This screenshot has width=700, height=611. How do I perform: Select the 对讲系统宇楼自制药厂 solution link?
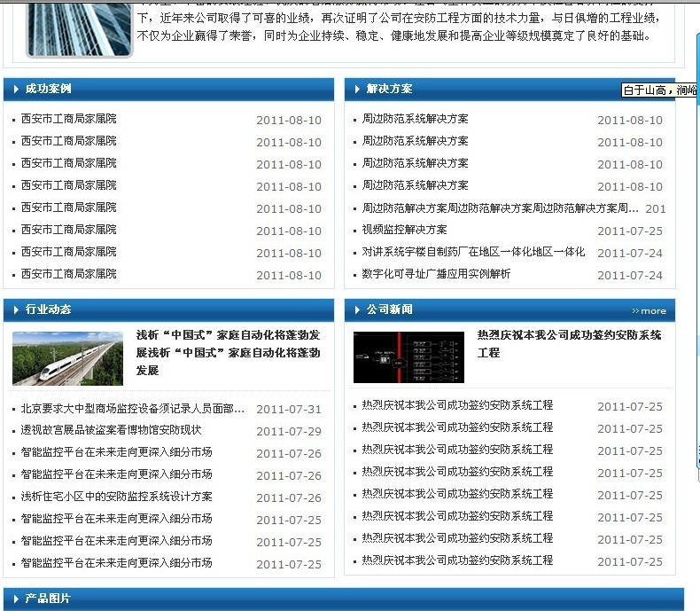coord(473,252)
